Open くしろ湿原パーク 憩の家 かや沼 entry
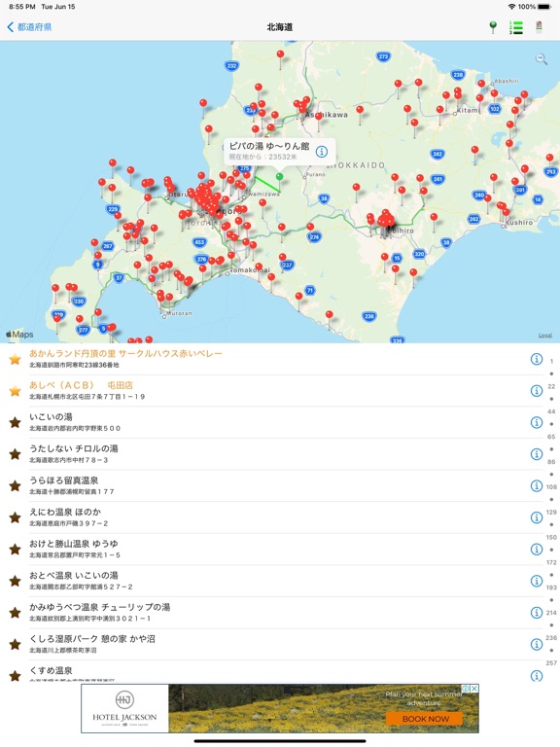The width and height of the screenshot is (560, 747). [x=271, y=644]
